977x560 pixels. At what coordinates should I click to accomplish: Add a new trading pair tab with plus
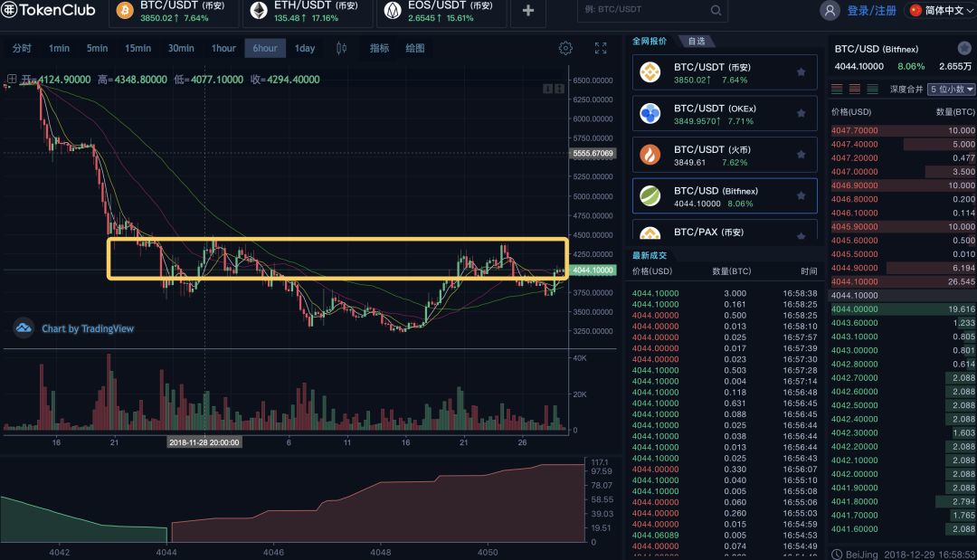pyautogui.click(x=527, y=11)
